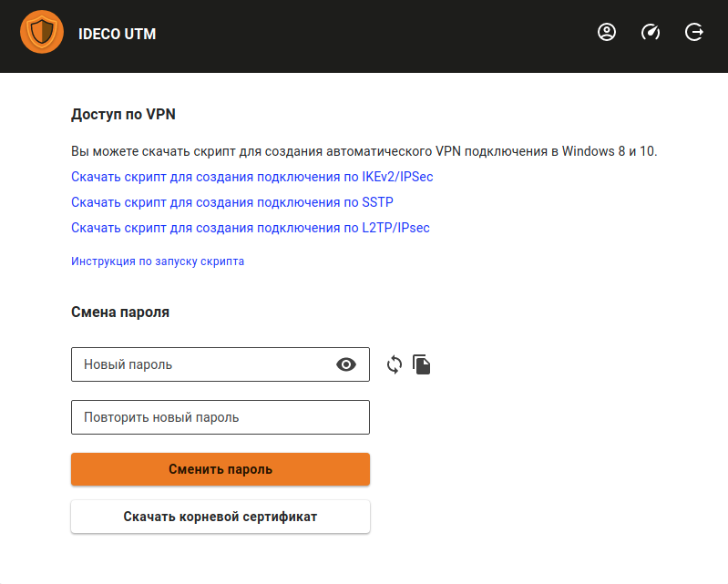Copy the password to clipboard icon
This screenshot has width=728, height=584.
tap(421, 364)
